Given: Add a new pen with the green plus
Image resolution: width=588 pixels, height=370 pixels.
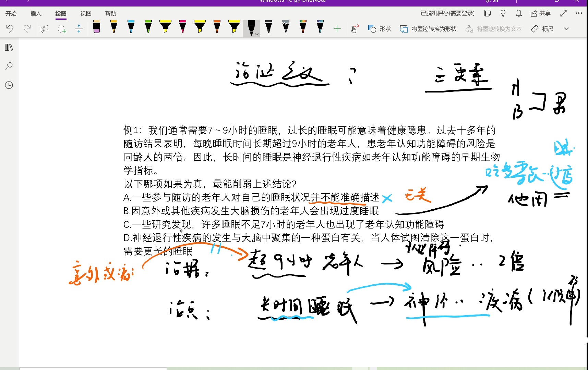Looking at the screenshot, I should pos(337,29).
